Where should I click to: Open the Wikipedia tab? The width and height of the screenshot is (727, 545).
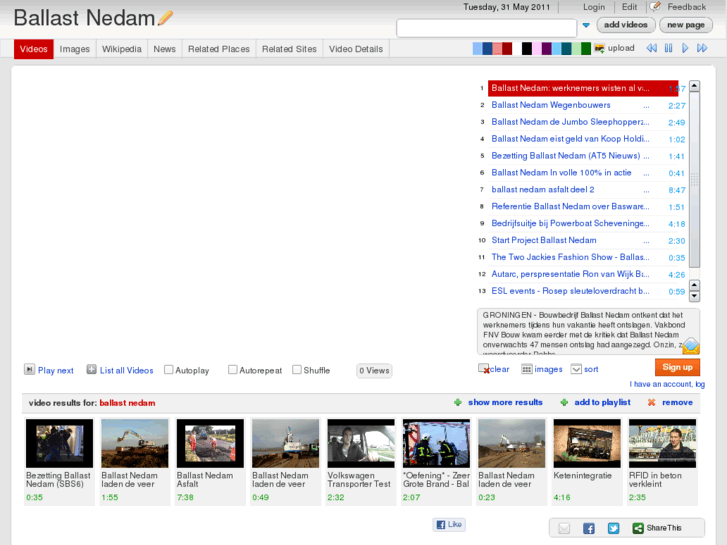click(121, 49)
